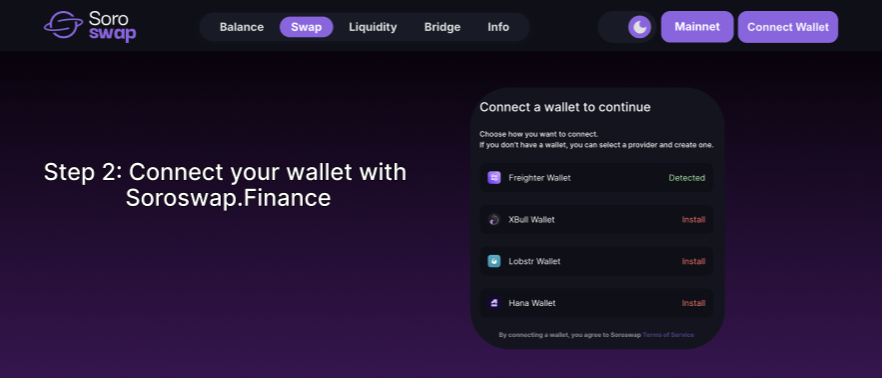Open the Balance tab
Screen dimensions: 882x378
pos(241,27)
